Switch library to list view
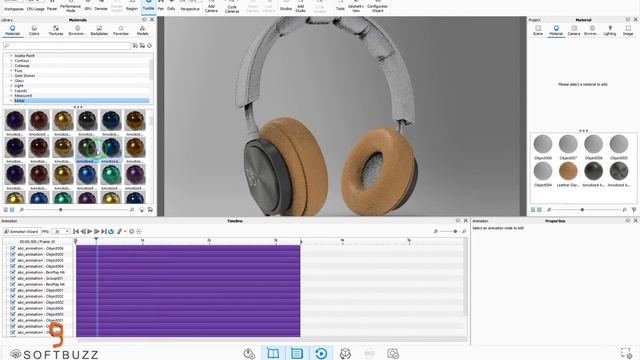This screenshot has width=640, height=360. click(6, 210)
